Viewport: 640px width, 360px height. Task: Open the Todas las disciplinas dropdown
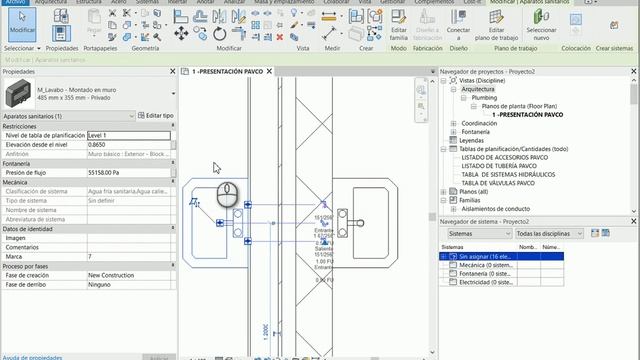(549, 234)
